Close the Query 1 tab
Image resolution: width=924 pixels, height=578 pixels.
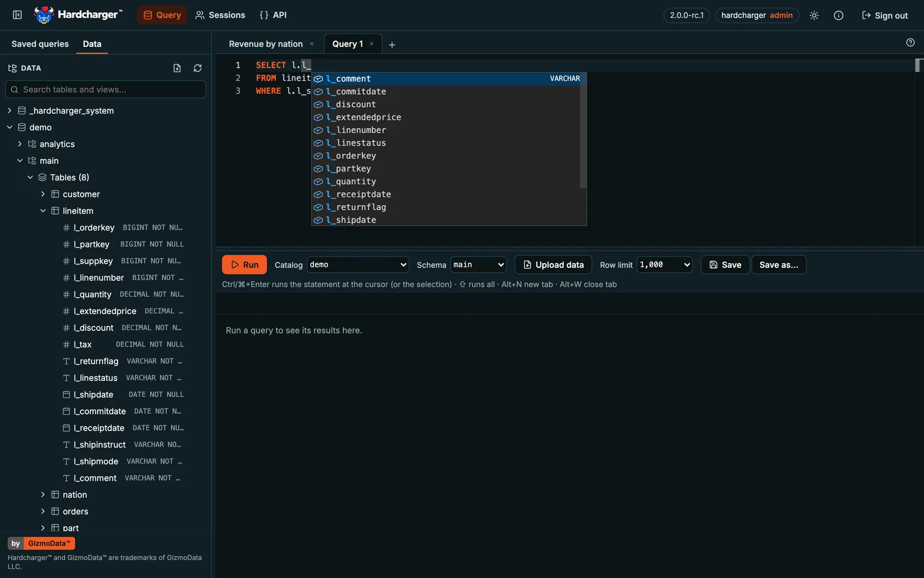click(372, 44)
